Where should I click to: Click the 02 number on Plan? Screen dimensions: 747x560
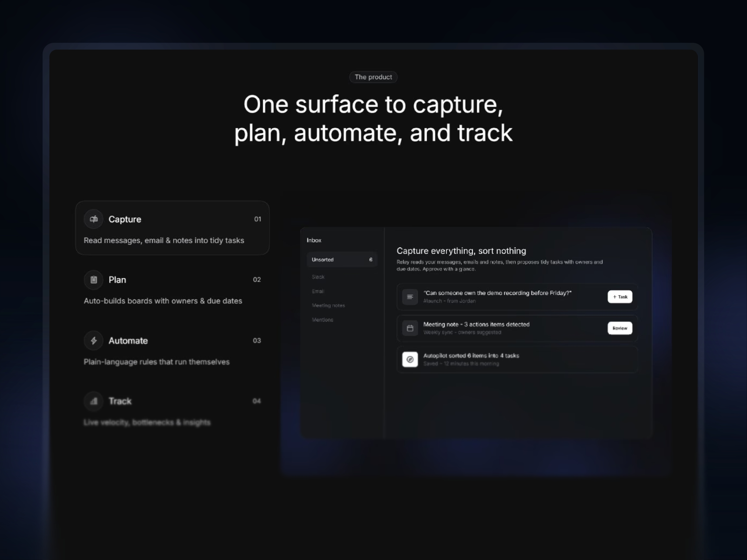click(x=257, y=280)
